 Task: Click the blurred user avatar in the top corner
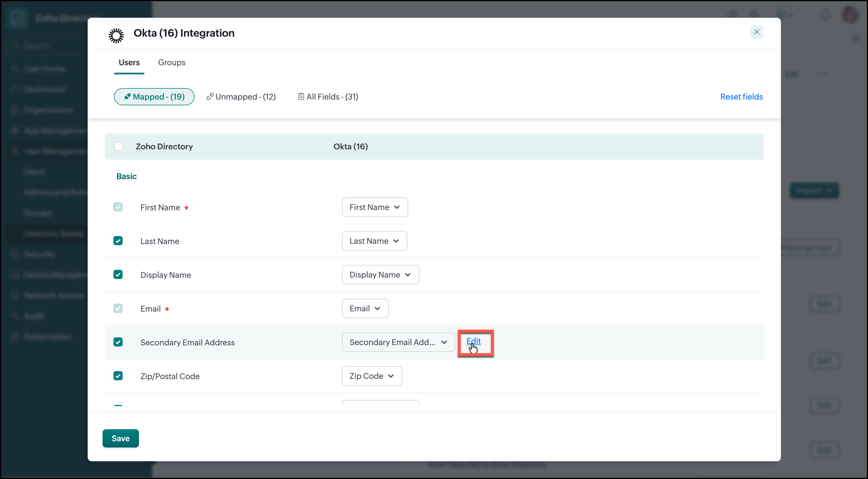pos(850,15)
